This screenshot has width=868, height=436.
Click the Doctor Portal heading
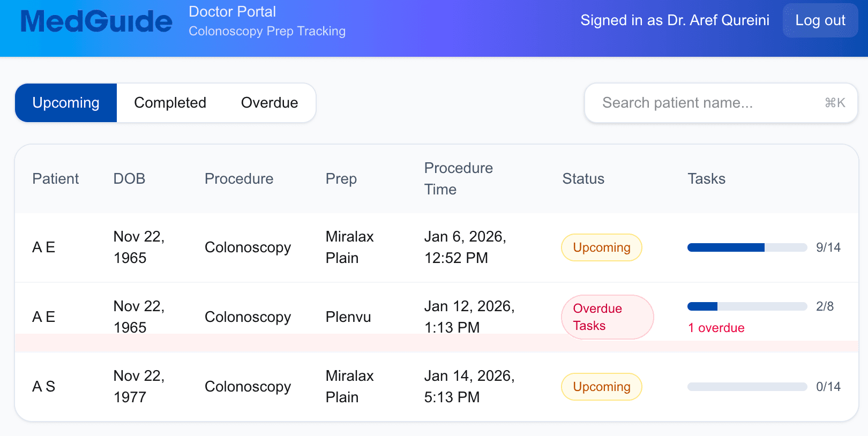point(232,11)
